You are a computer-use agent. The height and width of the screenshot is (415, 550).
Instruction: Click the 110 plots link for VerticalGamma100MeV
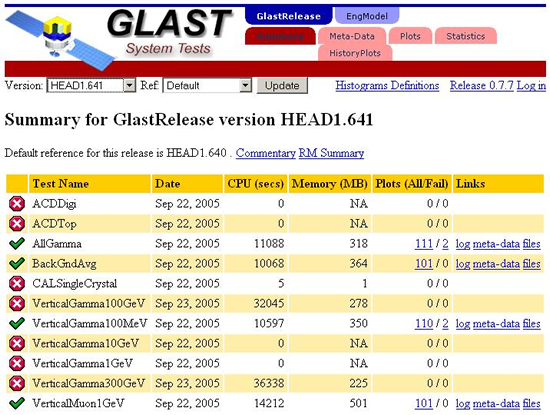[424, 323]
